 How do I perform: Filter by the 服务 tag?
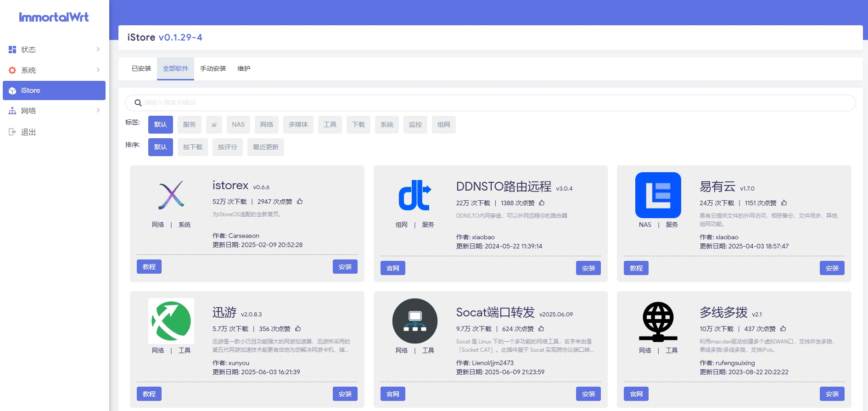[190, 124]
